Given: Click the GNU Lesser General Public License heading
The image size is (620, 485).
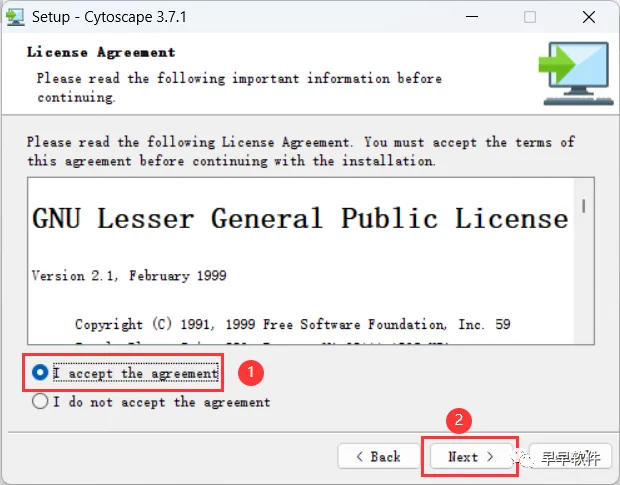Looking at the screenshot, I should (x=300, y=219).
